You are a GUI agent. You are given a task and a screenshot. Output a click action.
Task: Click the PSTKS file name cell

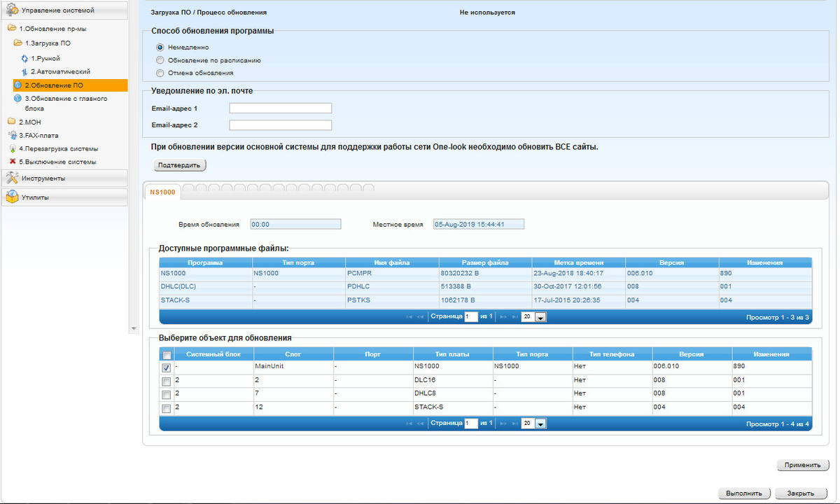[x=393, y=300]
